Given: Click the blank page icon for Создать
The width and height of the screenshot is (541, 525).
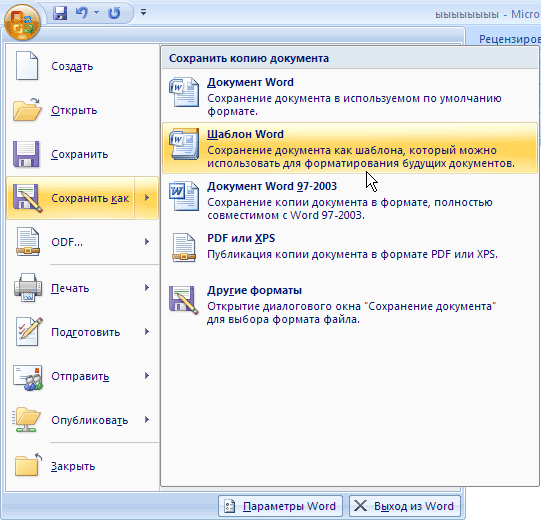Looking at the screenshot, I should click(x=27, y=66).
